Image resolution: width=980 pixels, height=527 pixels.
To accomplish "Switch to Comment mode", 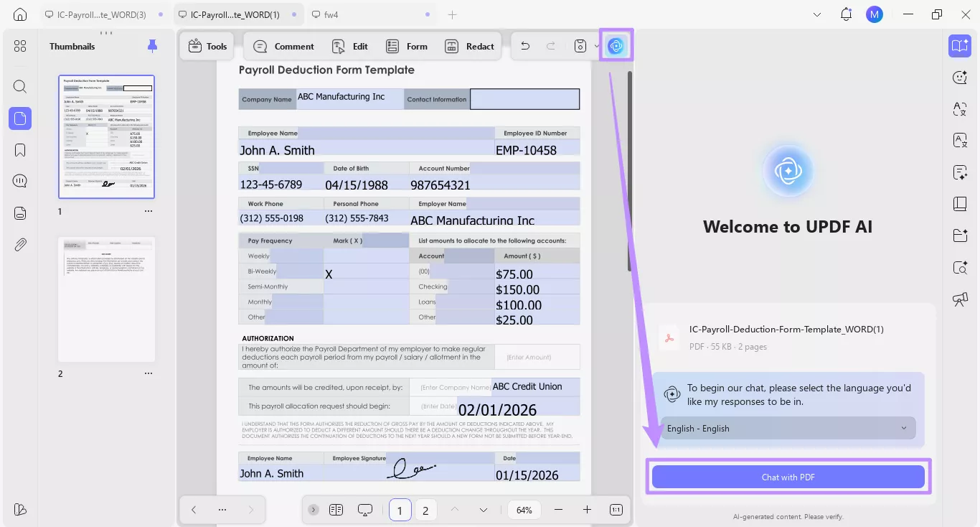I will click(283, 46).
